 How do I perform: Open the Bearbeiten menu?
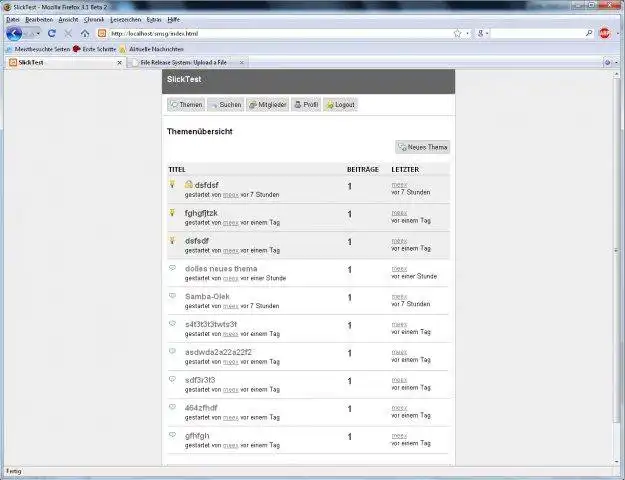pyautogui.click(x=39, y=20)
